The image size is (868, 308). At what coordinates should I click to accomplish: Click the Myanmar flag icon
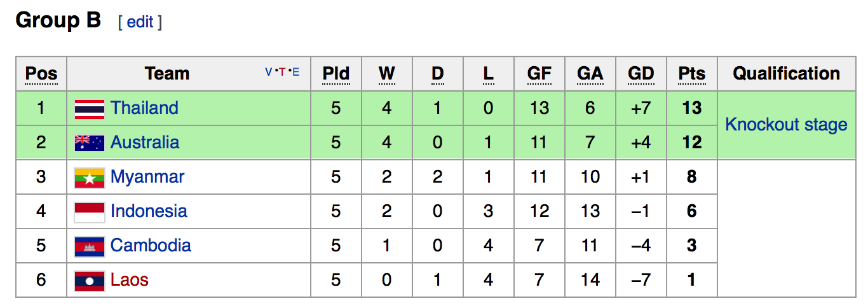click(90, 178)
